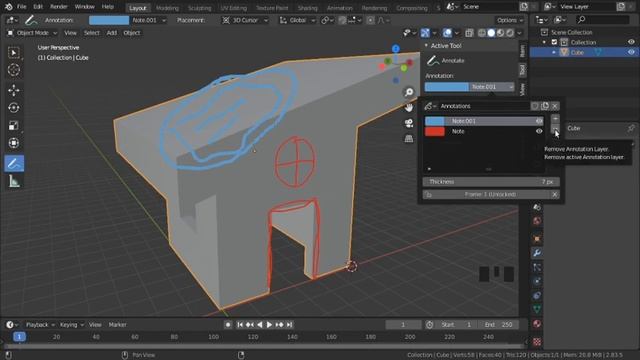Click the Blender logo menu icon
Viewport: 640px width, 360px height.
(9, 7)
